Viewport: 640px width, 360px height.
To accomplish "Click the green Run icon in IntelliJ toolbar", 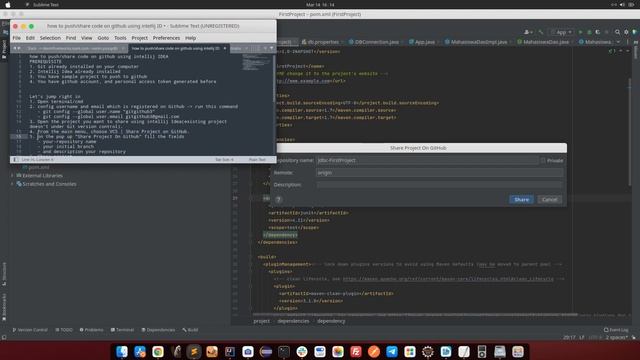I will click(x=580, y=32).
